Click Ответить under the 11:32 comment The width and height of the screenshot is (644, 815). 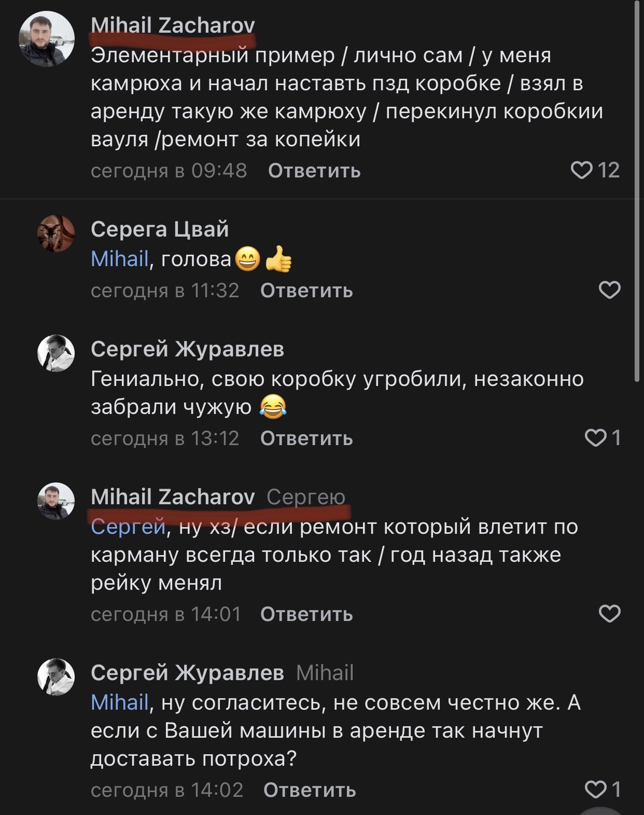coord(306,291)
